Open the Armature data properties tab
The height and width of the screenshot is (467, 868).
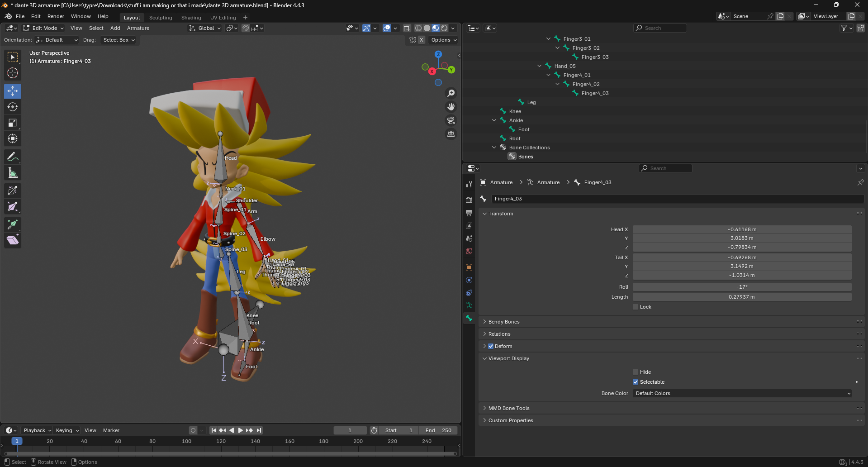click(469, 305)
